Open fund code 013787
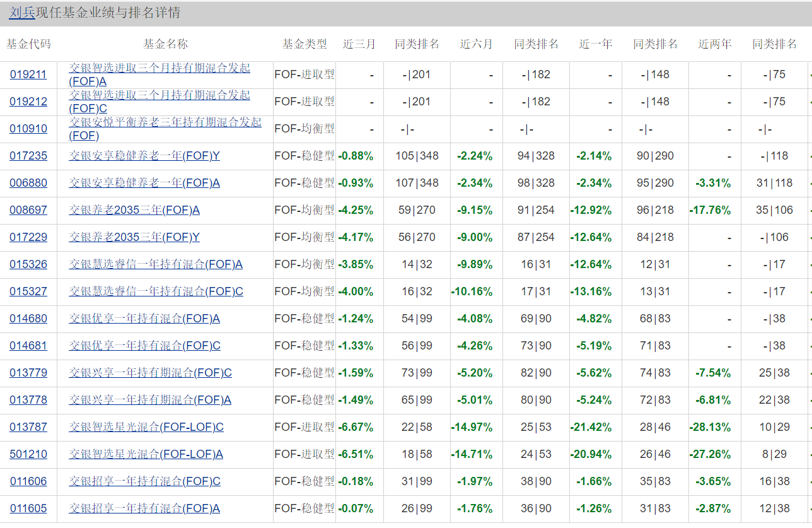This screenshot has width=812, height=528. click(x=28, y=427)
